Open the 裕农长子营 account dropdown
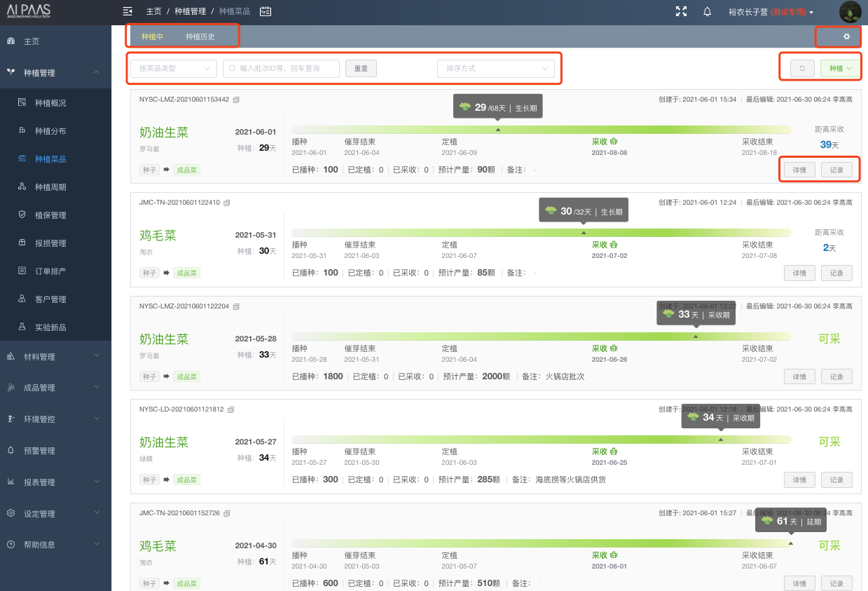868x591 pixels. [771, 12]
